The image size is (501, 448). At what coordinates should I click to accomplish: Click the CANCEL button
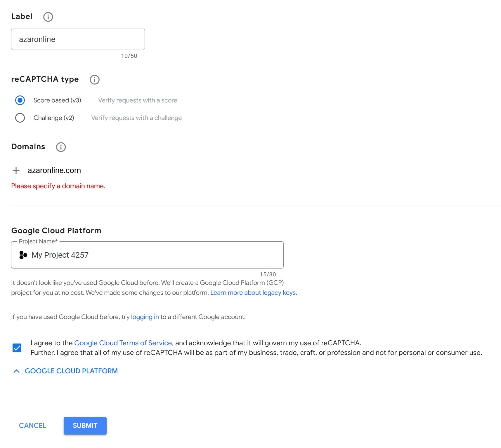32,426
